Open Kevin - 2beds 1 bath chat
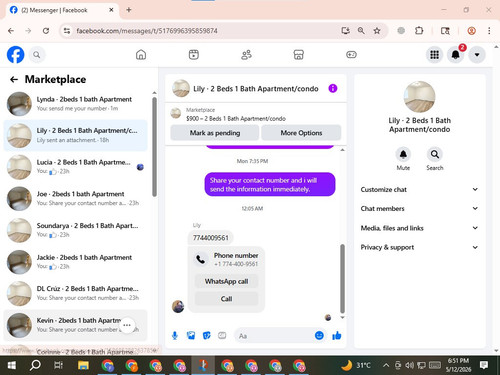 75,325
